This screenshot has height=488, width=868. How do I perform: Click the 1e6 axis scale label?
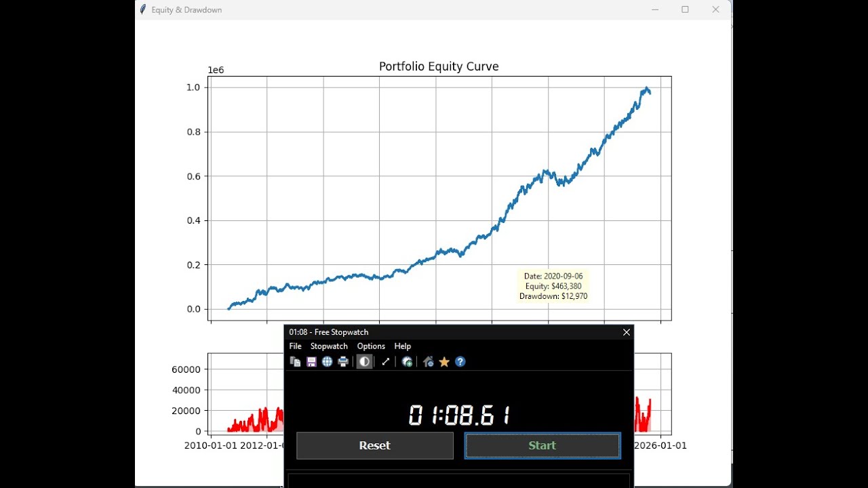(x=216, y=70)
